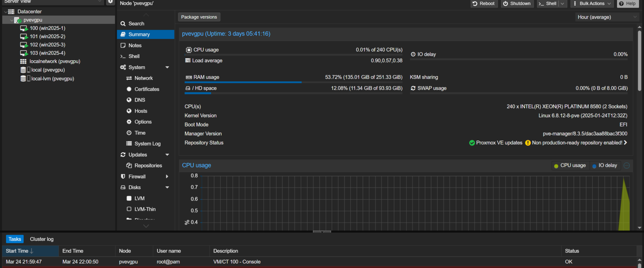Image resolution: width=644 pixels, height=268 pixels.
Task: Expand the Firewall menu section
Action: click(x=167, y=177)
